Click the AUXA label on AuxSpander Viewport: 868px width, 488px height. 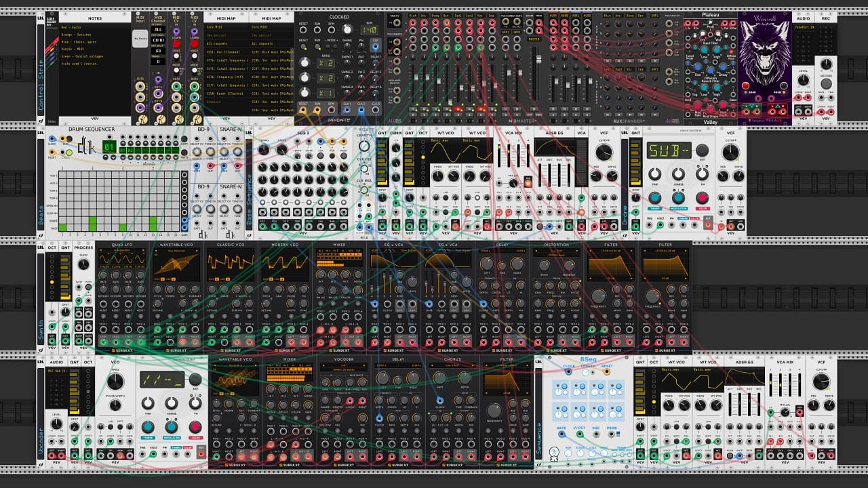point(553,15)
